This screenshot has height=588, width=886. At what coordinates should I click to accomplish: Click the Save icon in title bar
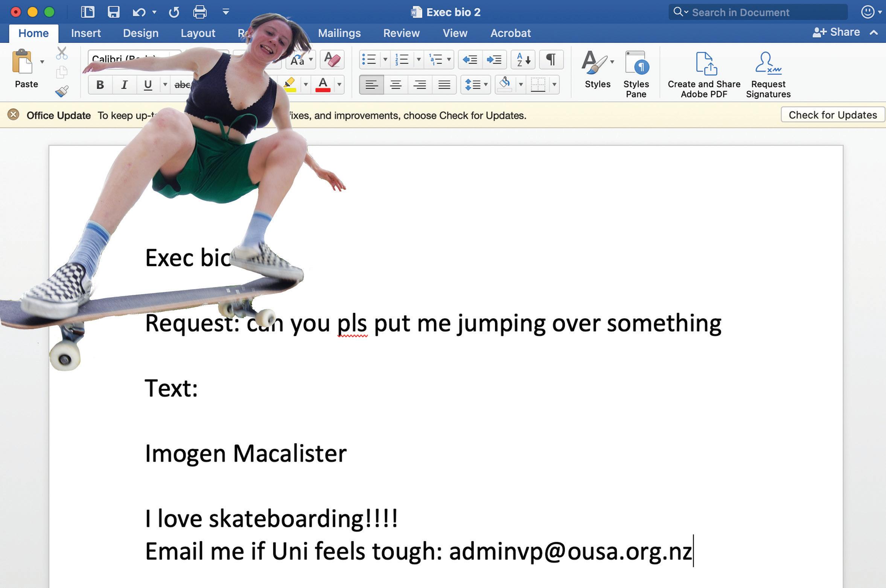pyautogui.click(x=113, y=12)
